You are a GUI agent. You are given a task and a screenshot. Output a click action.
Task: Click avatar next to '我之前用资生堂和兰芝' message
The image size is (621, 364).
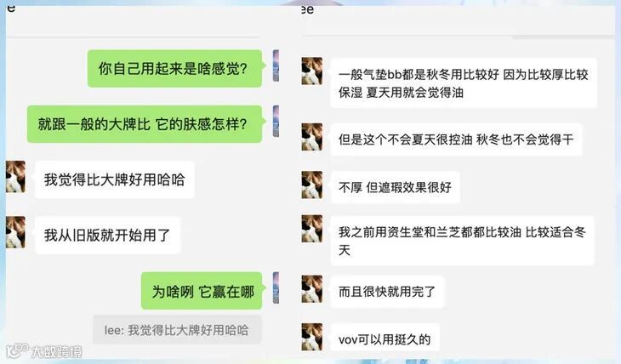[312, 229]
